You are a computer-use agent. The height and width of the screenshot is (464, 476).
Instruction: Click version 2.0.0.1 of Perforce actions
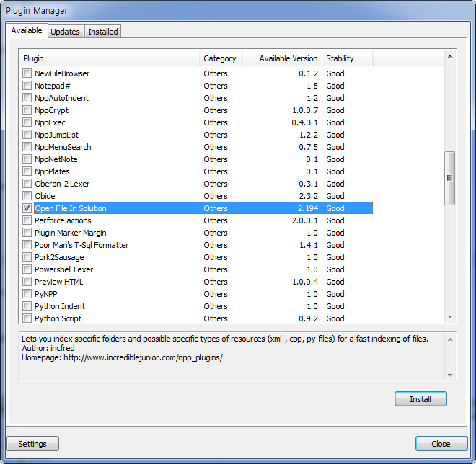pyautogui.click(x=305, y=220)
